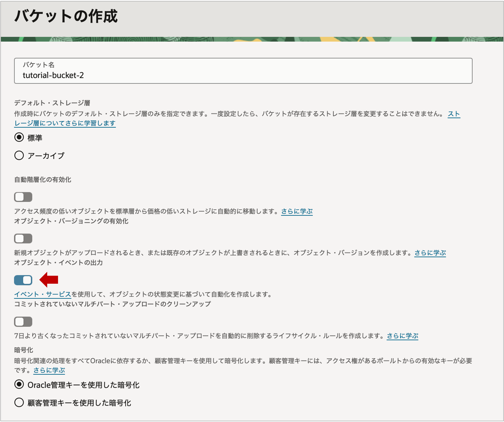Click the バケットの作成 page title
Screen dimensions: 504x422
tap(66, 16)
